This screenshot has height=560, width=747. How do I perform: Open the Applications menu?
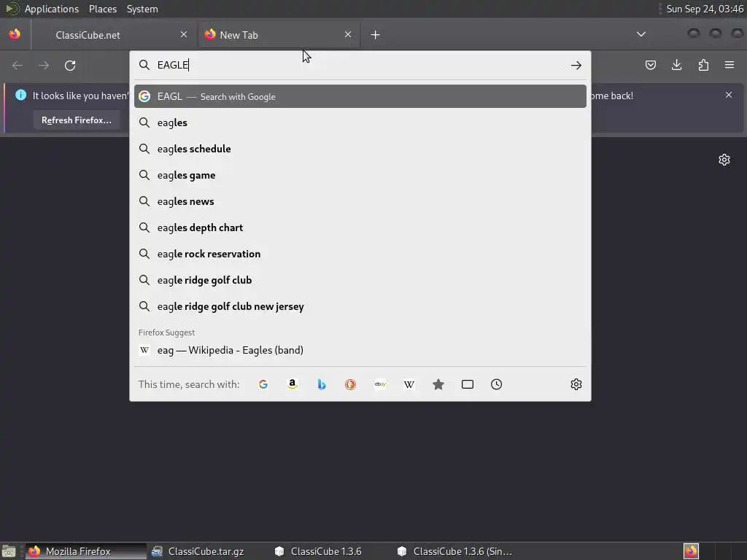[52, 9]
